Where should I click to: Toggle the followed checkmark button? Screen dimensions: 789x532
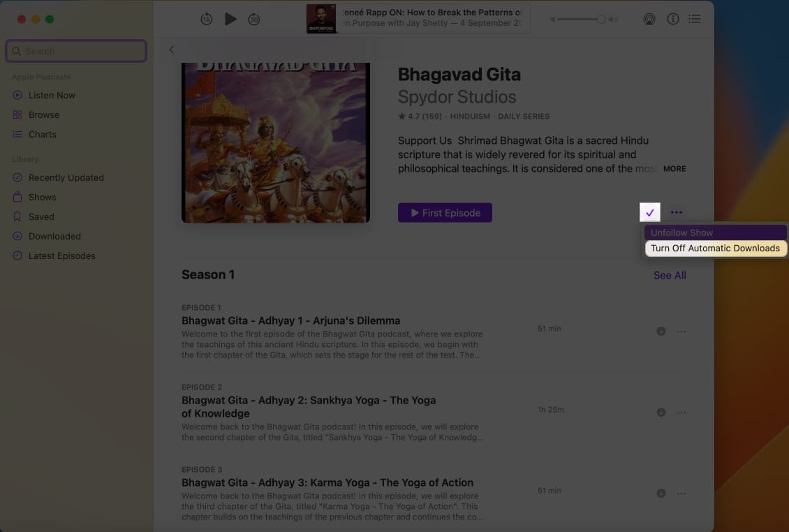click(649, 213)
